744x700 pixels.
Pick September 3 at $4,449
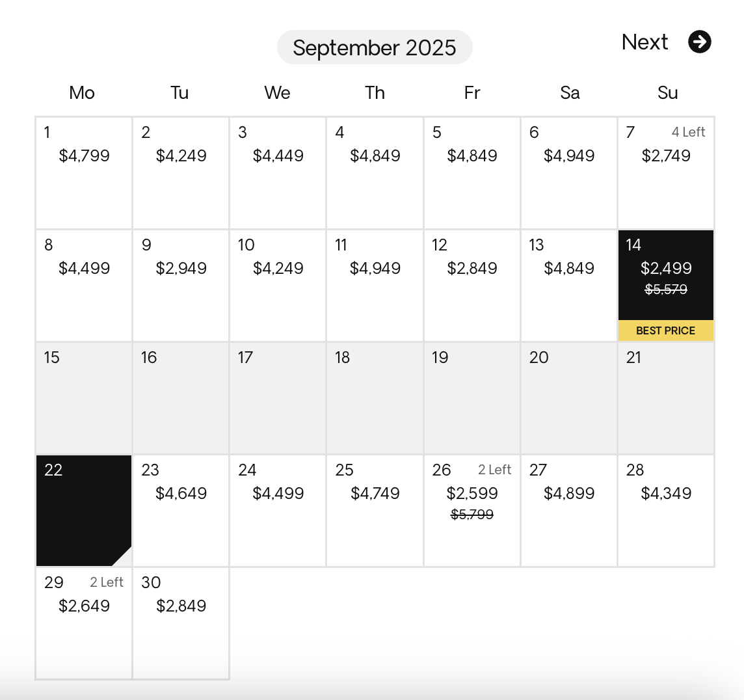pyautogui.click(x=278, y=173)
